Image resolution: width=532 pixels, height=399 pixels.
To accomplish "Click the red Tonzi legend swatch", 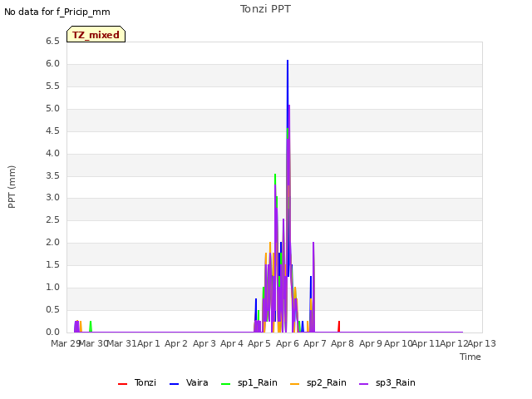I will (122, 384).
